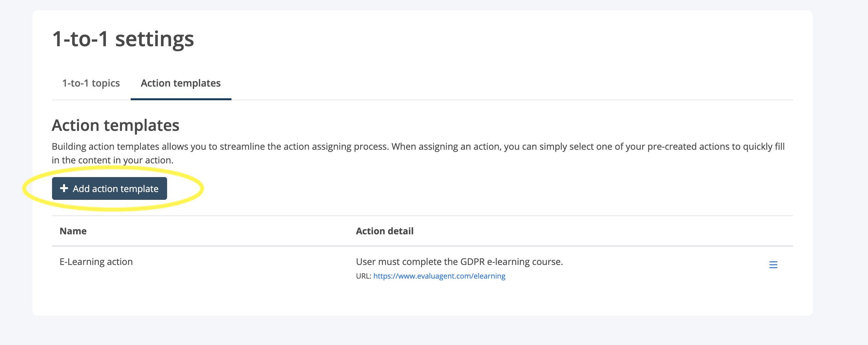Click the 1-to-1 settings heading
This screenshot has height=345, width=868.
pos(123,39)
